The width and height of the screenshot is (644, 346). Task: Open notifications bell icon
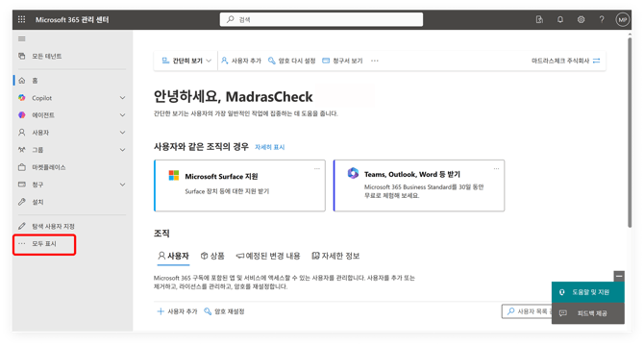coord(560,19)
